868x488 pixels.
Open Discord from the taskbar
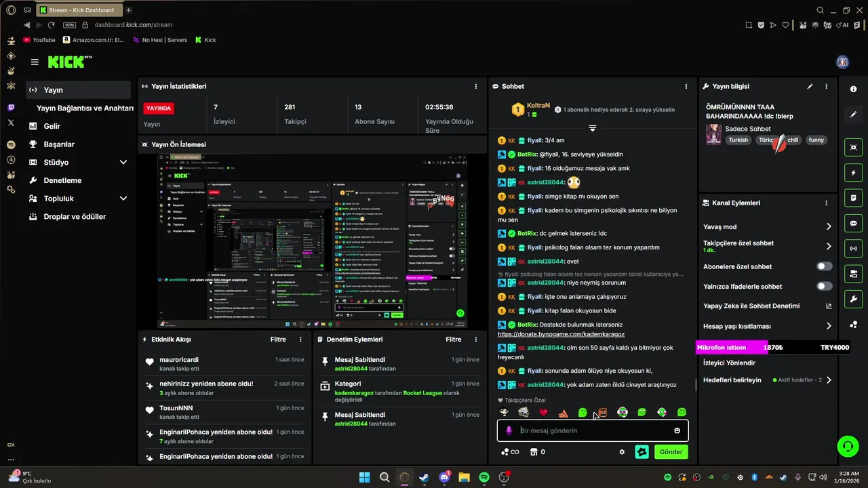pyautogui.click(x=444, y=477)
